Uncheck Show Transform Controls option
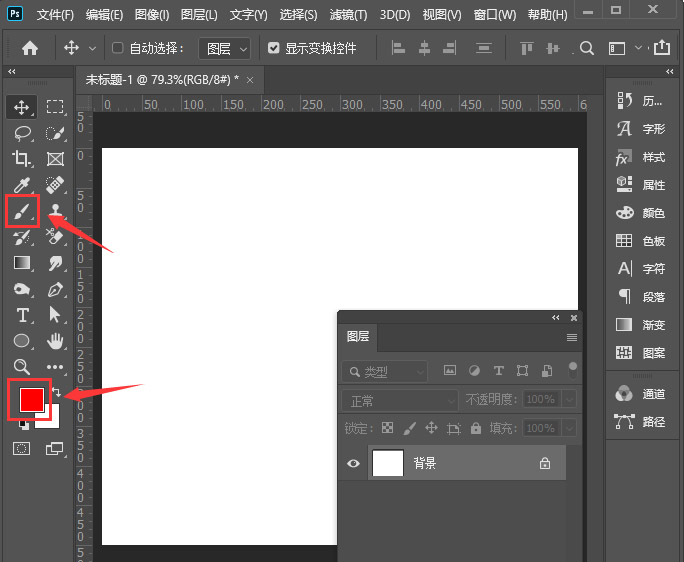Viewport: 684px width, 562px height. tap(274, 48)
